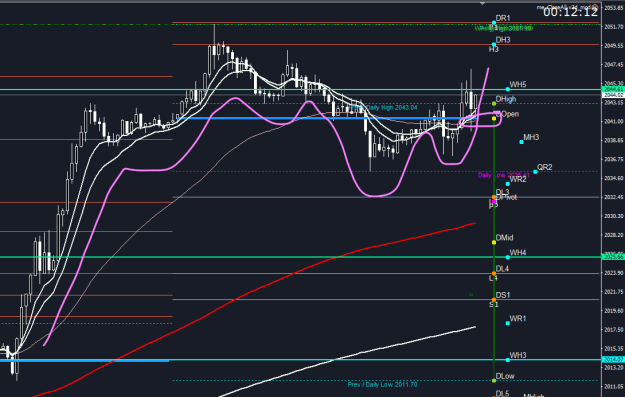Click the orange dot at DS1

coord(494,300)
